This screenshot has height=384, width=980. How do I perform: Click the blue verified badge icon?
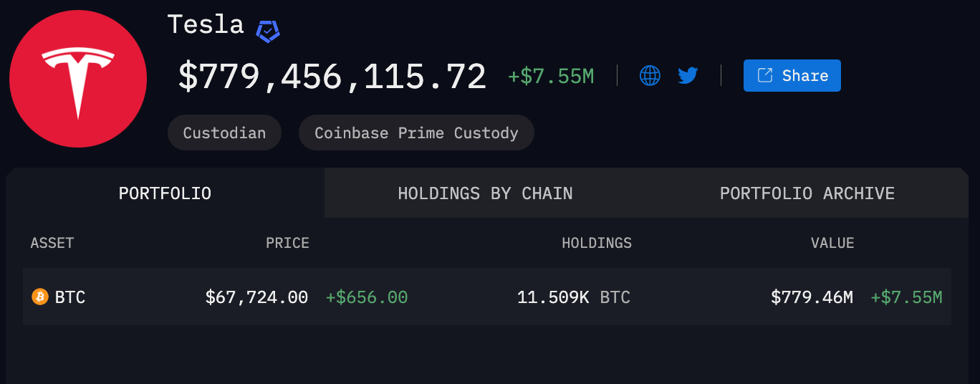point(268,30)
